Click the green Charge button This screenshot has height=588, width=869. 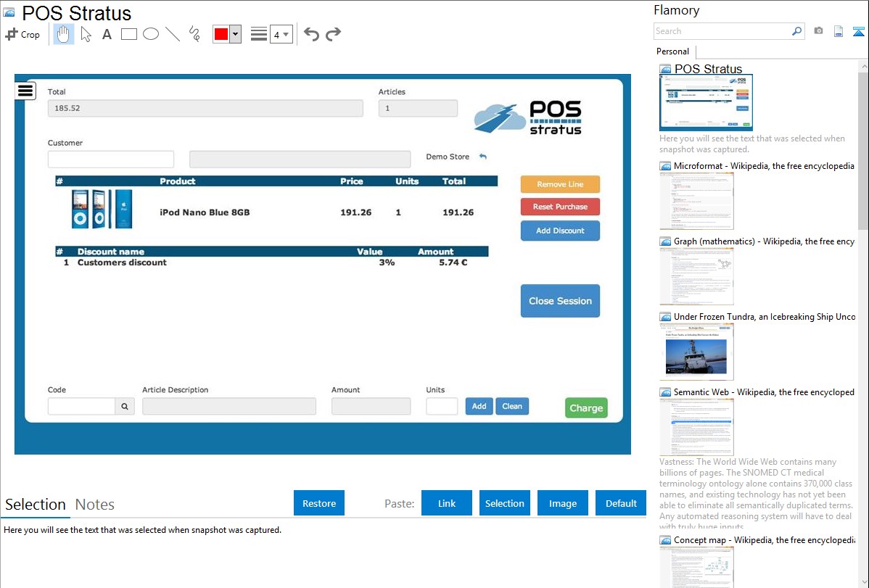point(586,408)
